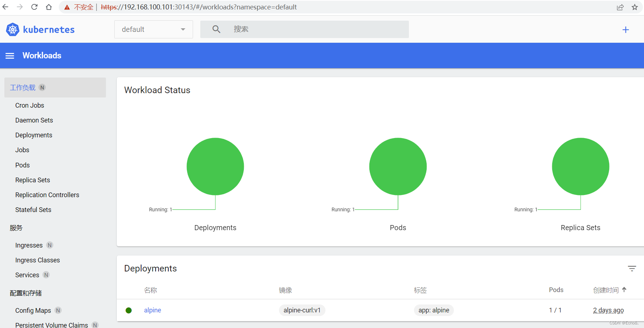Click the 镜像 column header
Image resolution: width=644 pixels, height=328 pixels.
pyautogui.click(x=286, y=290)
